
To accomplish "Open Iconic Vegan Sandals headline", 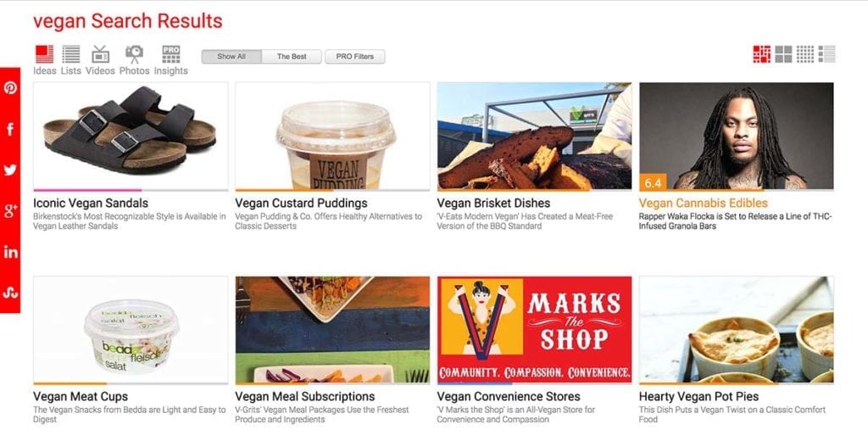I will click(91, 204).
